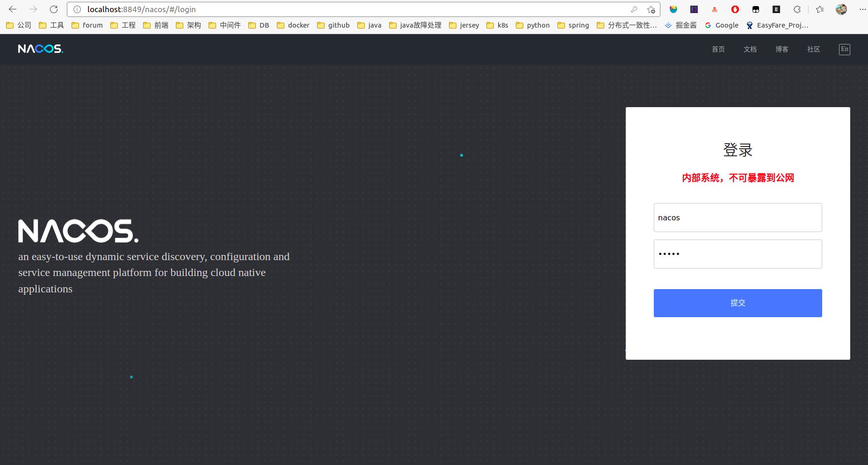Open the favorites list icon
868x465 pixels.
[x=820, y=9]
